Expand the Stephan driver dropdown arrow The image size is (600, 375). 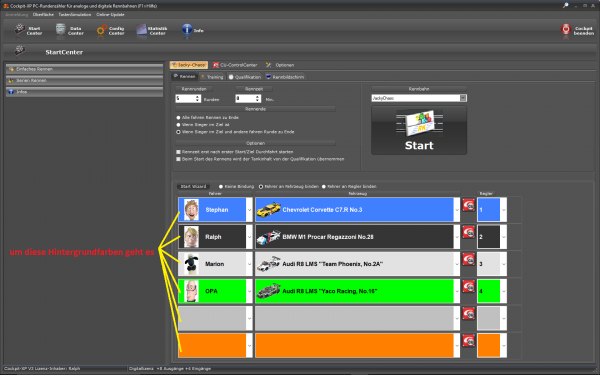(249, 210)
